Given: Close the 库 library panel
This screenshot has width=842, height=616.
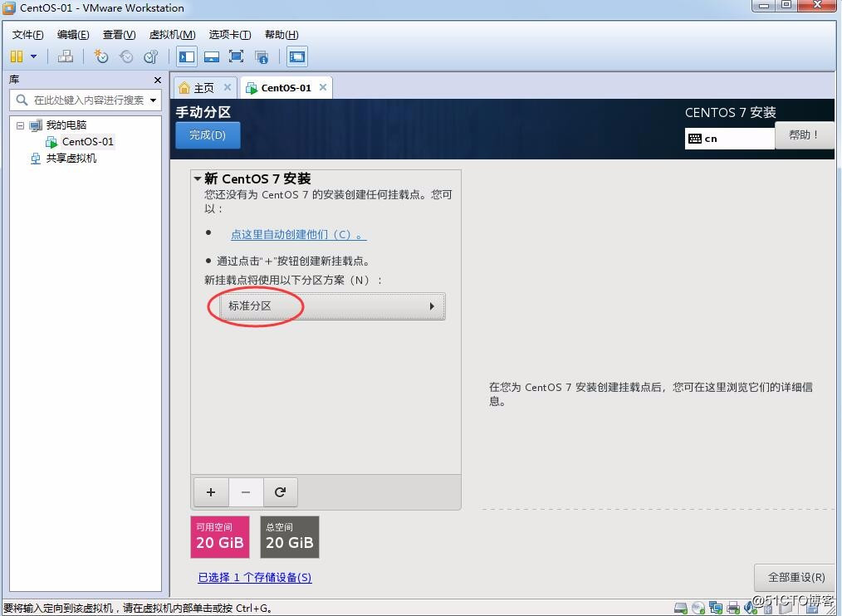Looking at the screenshot, I should pyautogui.click(x=157, y=80).
